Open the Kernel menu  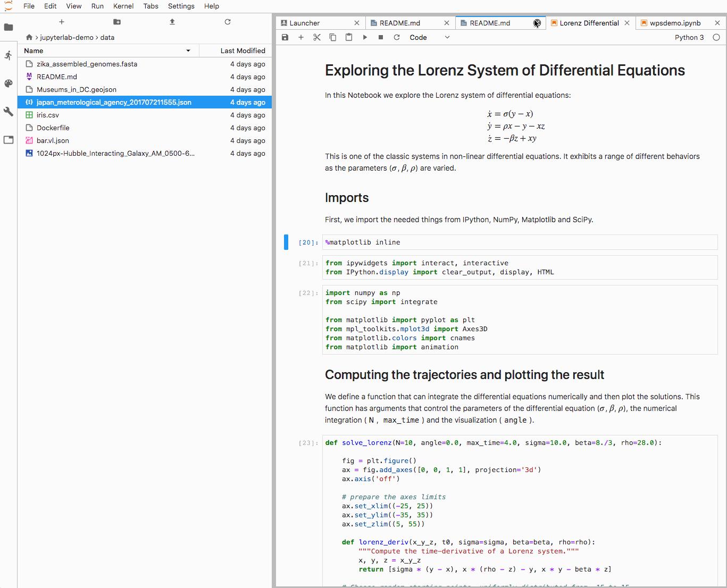pyautogui.click(x=123, y=6)
